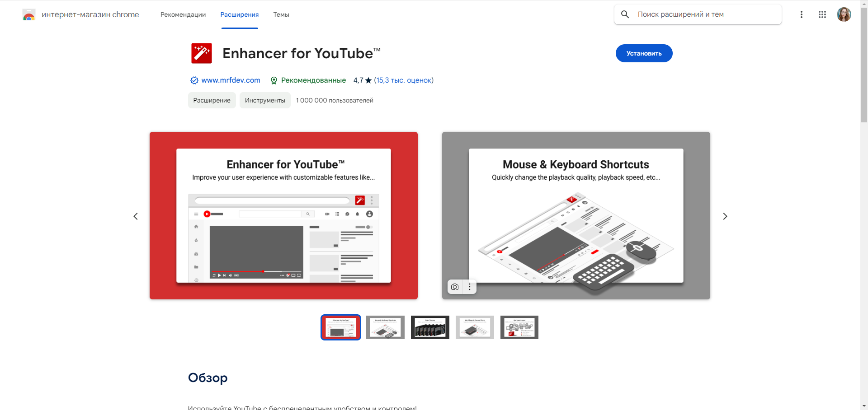
Task: Click the camera screenshot search icon
Action: click(455, 287)
